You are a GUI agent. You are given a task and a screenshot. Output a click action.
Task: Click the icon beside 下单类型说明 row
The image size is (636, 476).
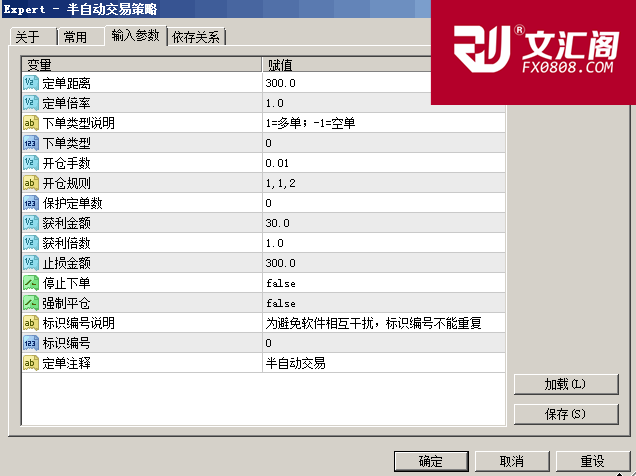30,123
